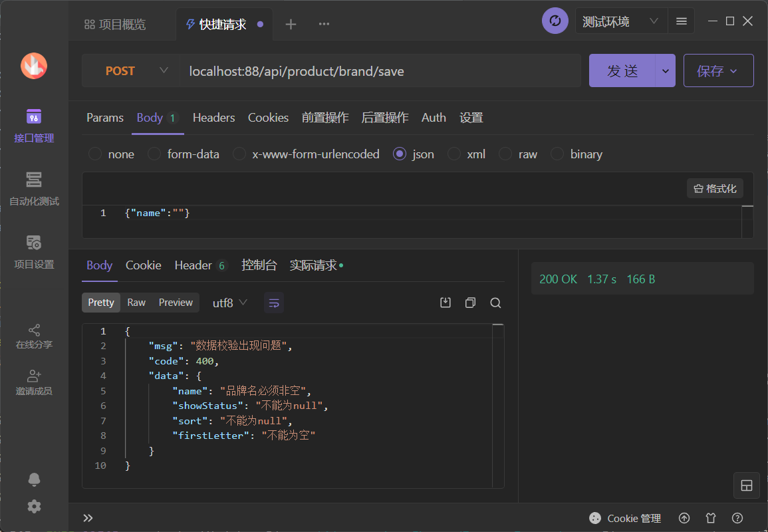Open the response Header tab

tap(200, 265)
